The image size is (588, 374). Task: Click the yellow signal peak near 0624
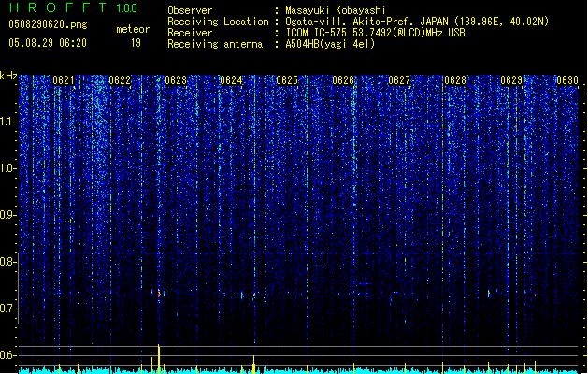click(x=254, y=365)
